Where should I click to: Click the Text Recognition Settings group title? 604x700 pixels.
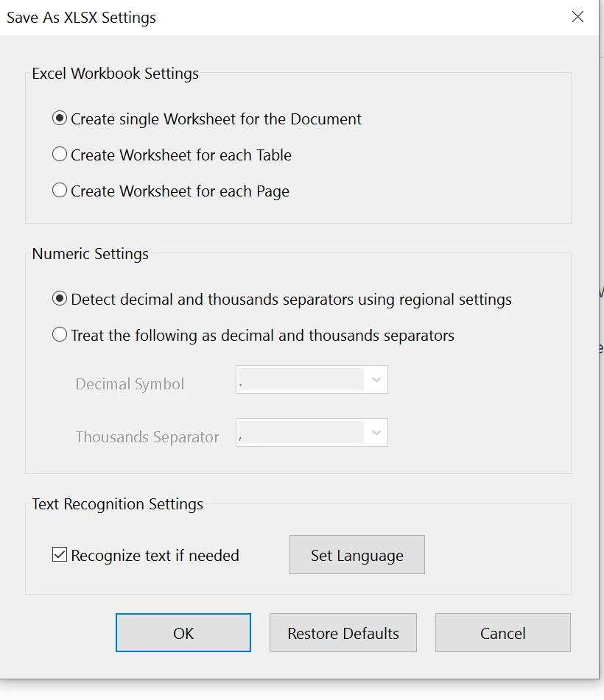pos(118,504)
